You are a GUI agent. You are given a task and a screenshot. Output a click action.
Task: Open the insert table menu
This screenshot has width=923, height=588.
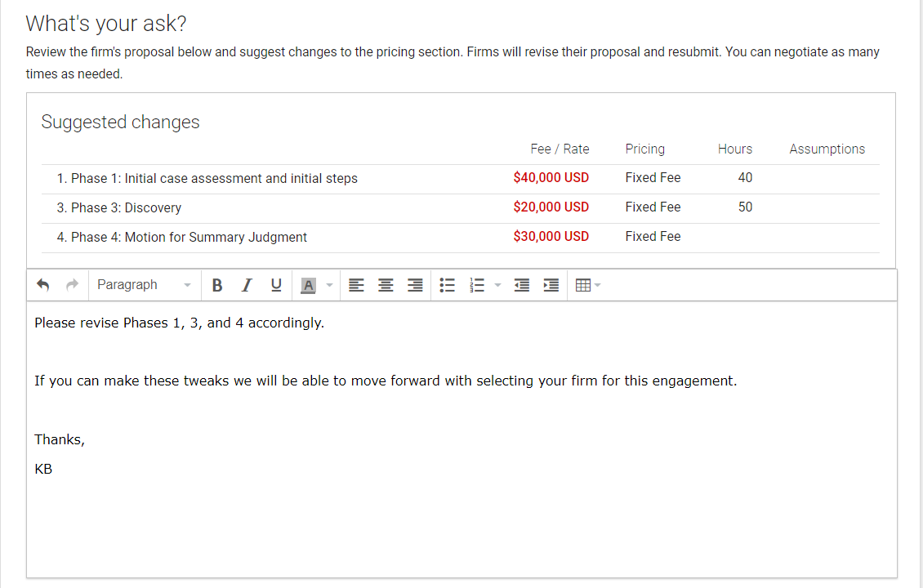[x=587, y=286]
